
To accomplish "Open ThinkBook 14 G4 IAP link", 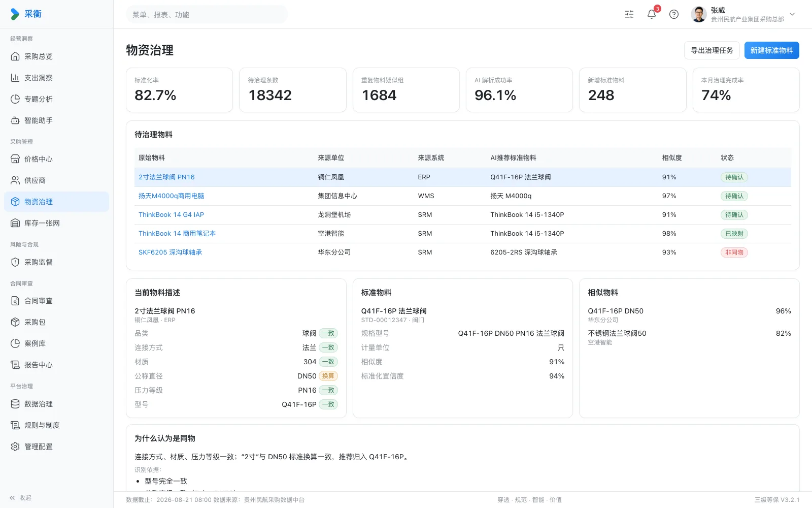I will [171, 215].
